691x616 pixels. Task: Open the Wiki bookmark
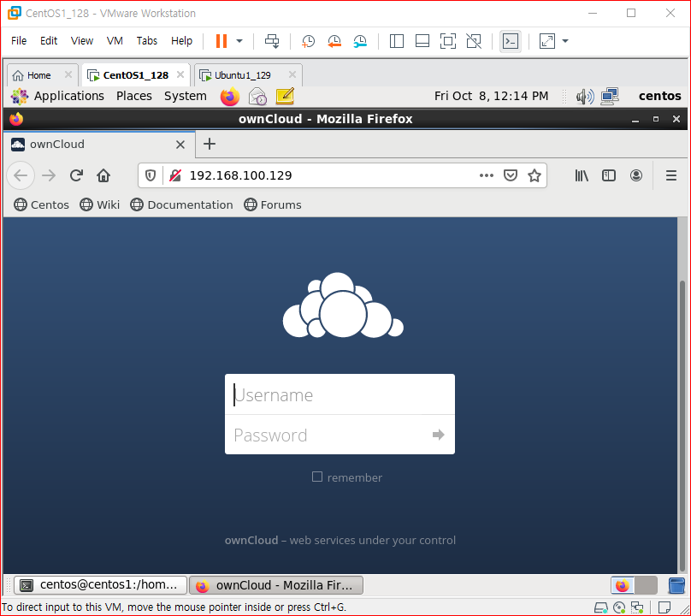99,204
